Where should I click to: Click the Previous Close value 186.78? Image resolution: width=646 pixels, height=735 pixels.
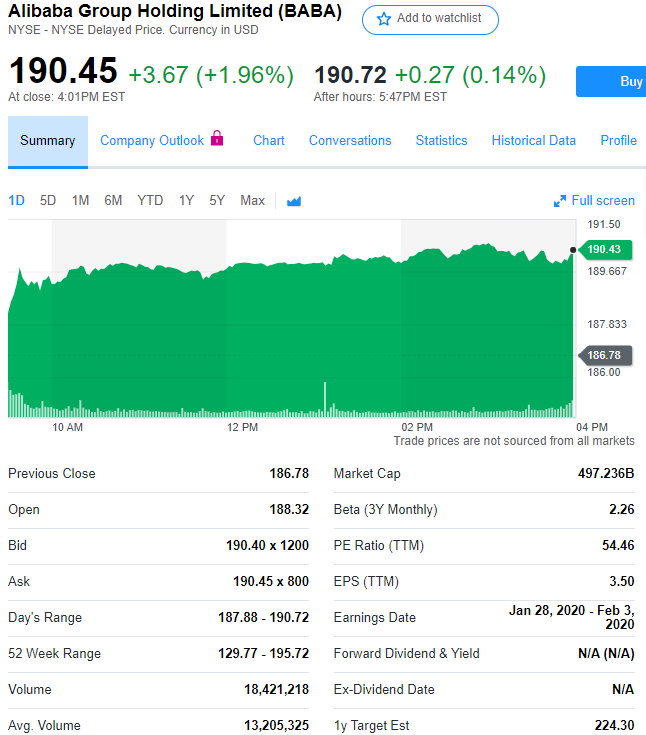point(289,473)
